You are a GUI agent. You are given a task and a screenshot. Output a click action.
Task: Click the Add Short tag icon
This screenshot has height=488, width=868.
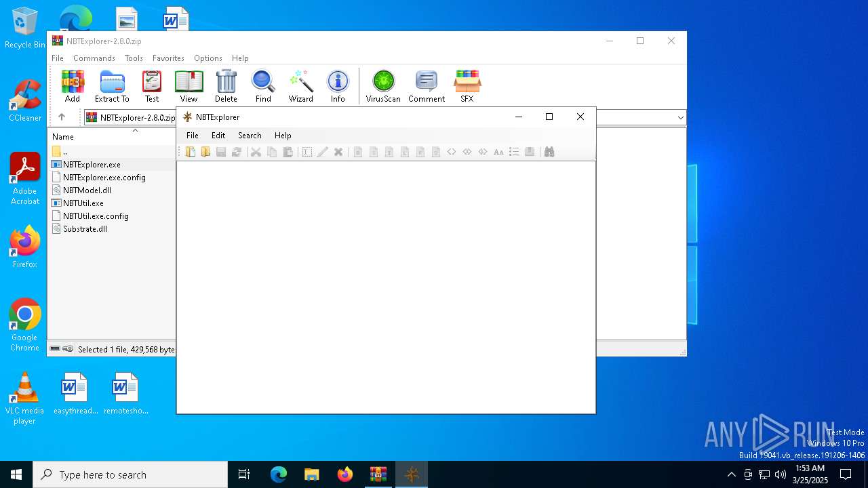tap(374, 152)
